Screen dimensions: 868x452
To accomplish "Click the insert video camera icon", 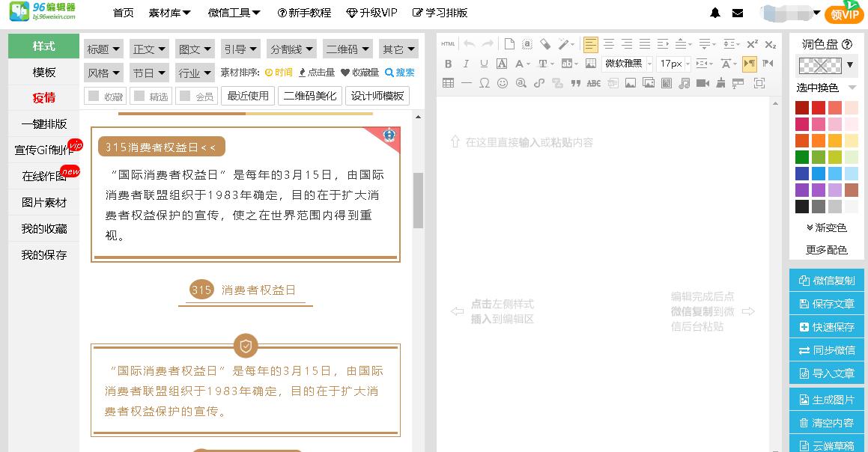I will (x=702, y=83).
